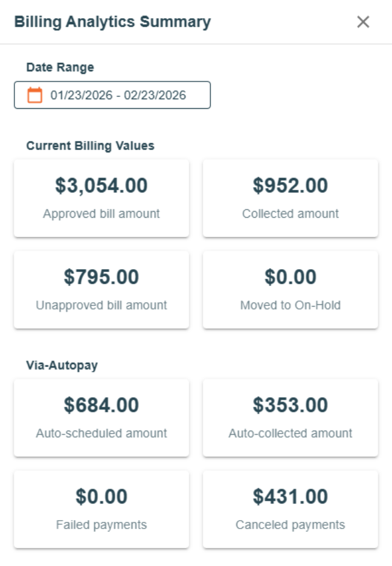Click the $431.00 canceled value
This screenshot has height=566, width=392.
pos(291,496)
